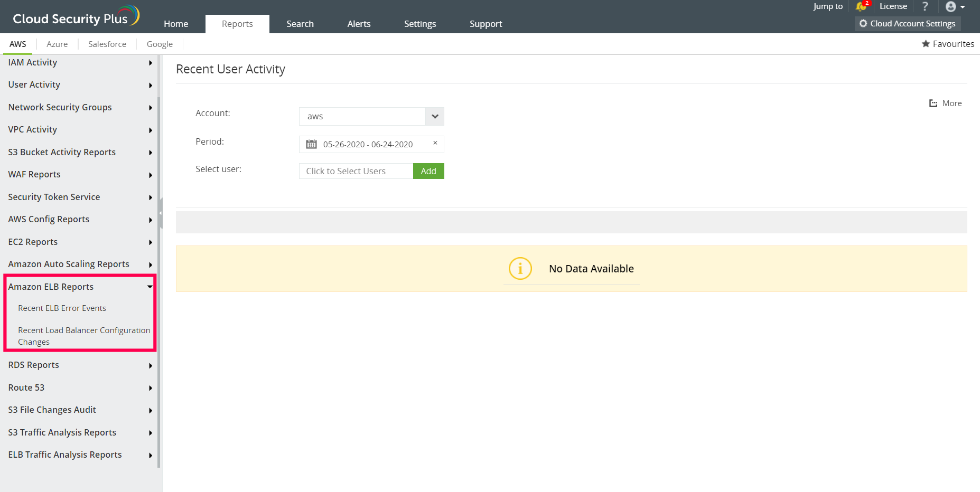Open the License page
This screenshot has height=492, width=980.
(x=893, y=7)
